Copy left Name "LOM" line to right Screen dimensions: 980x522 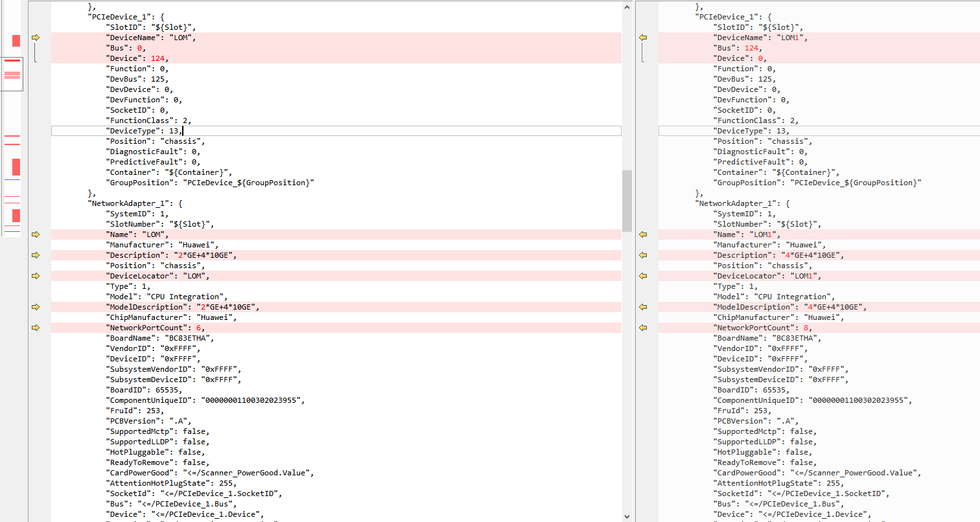[x=36, y=234]
